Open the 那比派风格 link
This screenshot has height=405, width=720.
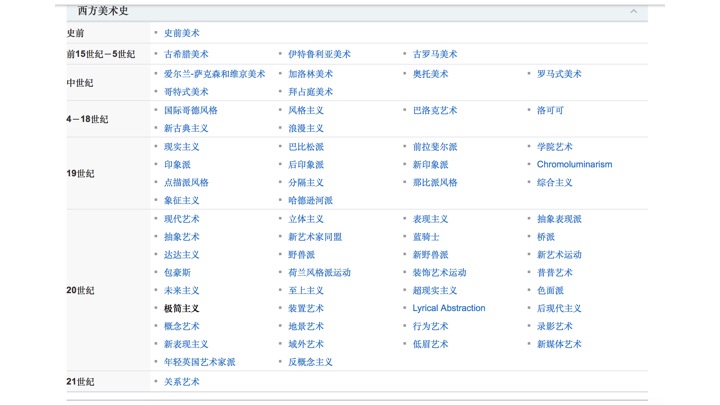(435, 182)
